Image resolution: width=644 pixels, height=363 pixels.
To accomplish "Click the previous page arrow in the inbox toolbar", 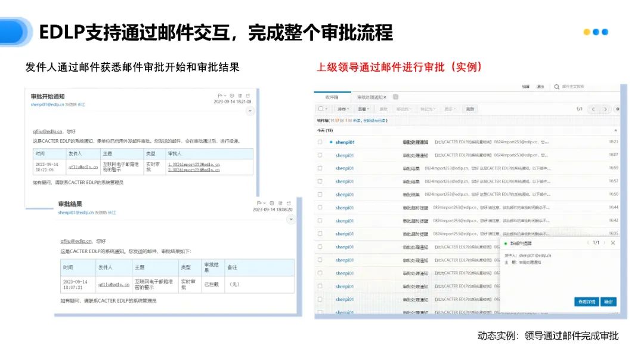I will point(593,109).
